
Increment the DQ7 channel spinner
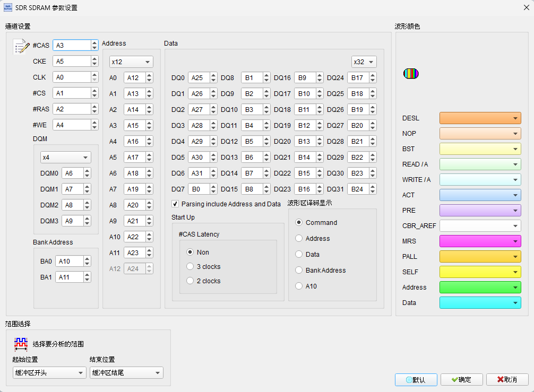click(x=213, y=187)
